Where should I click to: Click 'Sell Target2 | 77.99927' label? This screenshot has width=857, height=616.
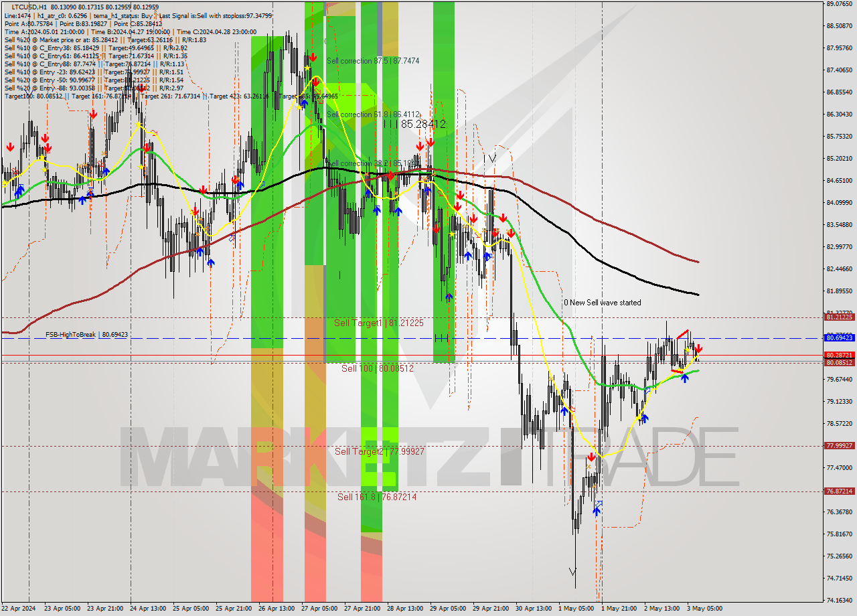[x=380, y=451]
